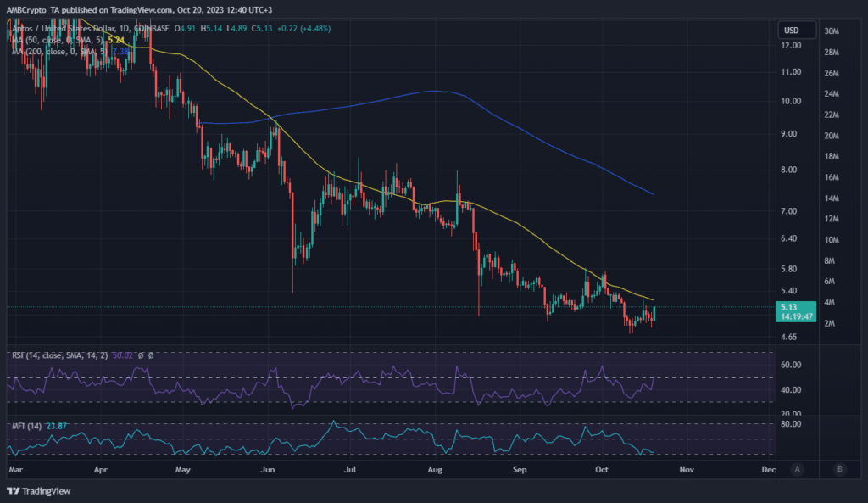Click the 10.00 price axis level
Screen dimensions: 868x503
[791, 101]
